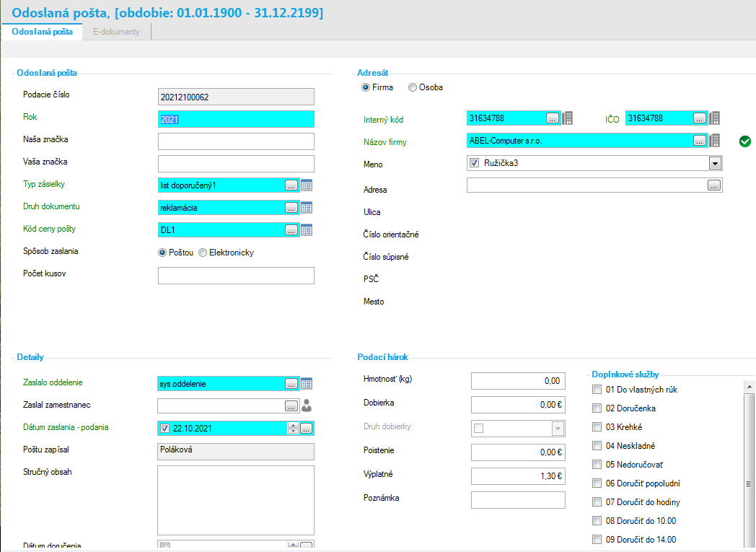
Task: Expand the Meno dropdown showing Ružička3
Action: 715,163
